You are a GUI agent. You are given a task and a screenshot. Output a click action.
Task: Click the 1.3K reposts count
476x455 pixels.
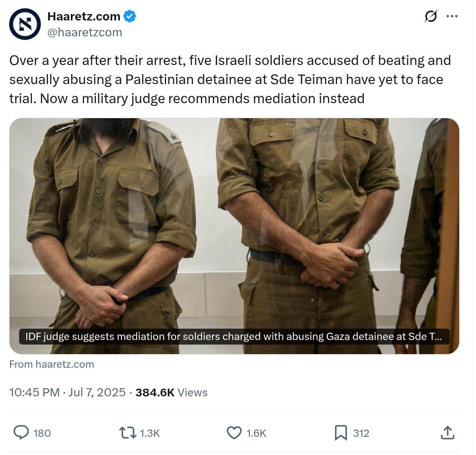150,433
